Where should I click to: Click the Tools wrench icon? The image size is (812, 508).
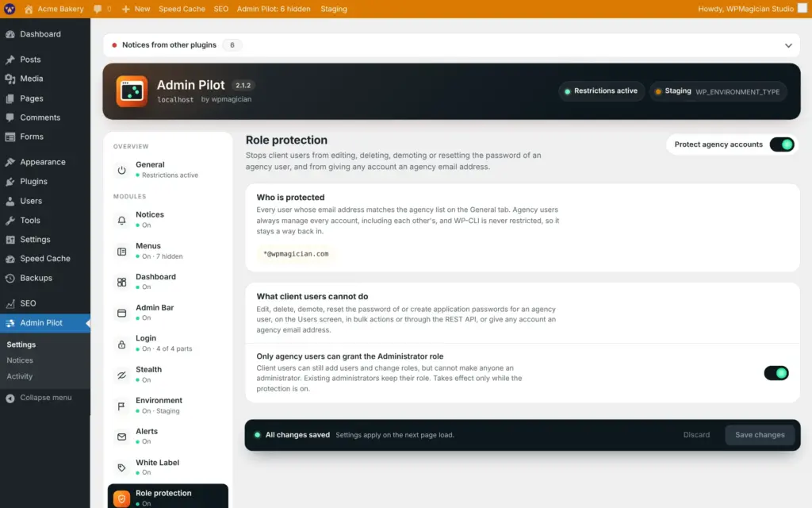click(x=10, y=221)
